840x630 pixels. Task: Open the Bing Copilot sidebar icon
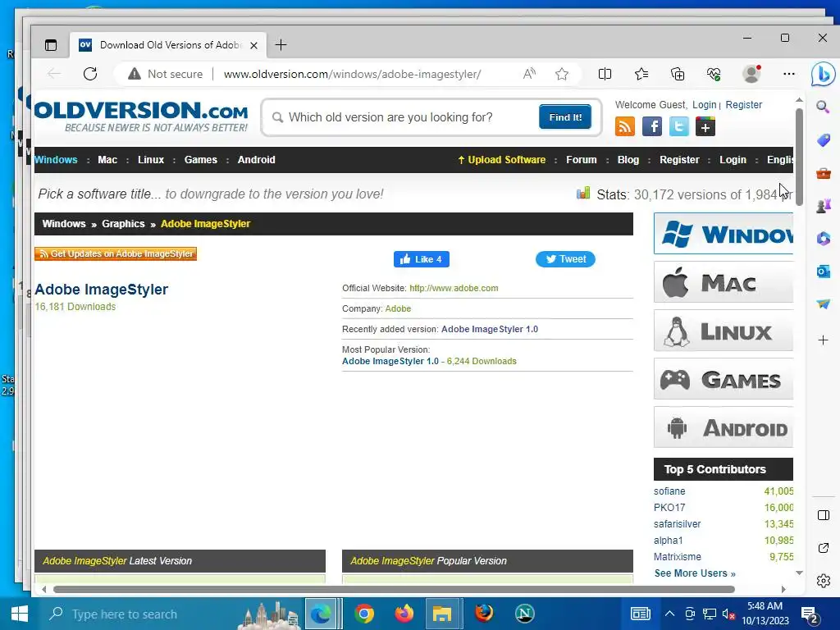pos(824,74)
